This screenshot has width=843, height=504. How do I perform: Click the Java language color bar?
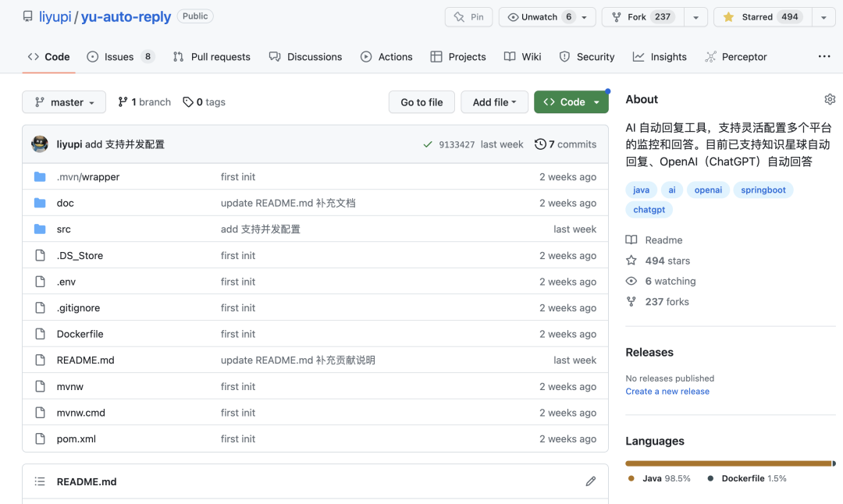pos(726,463)
